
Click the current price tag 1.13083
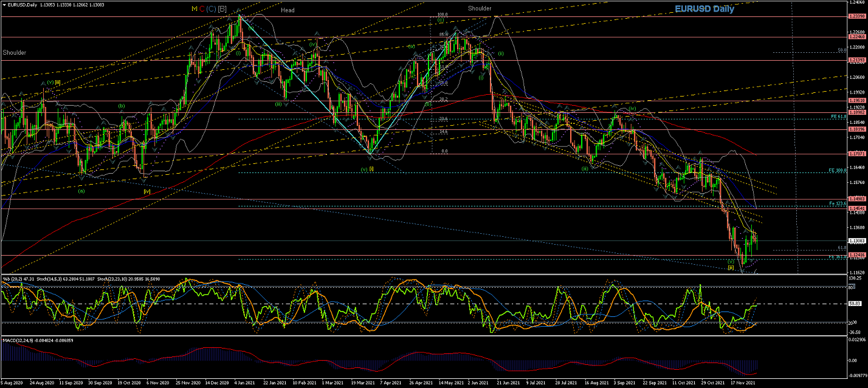click(x=856, y=241)
